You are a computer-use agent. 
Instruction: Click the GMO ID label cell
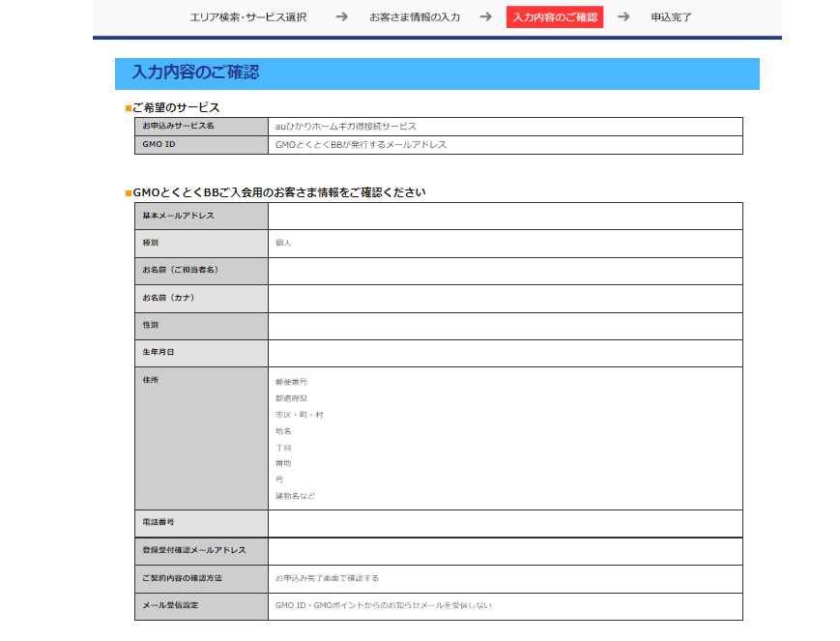(201, 145)
